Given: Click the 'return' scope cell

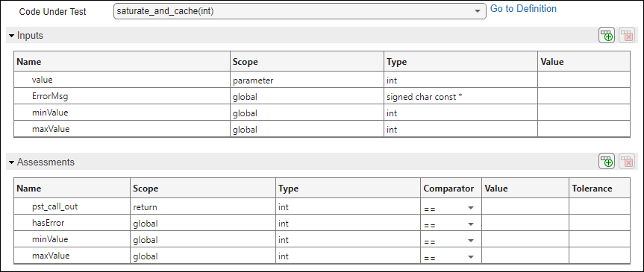Looking at the screenshot, I should (x=203, y=207).
